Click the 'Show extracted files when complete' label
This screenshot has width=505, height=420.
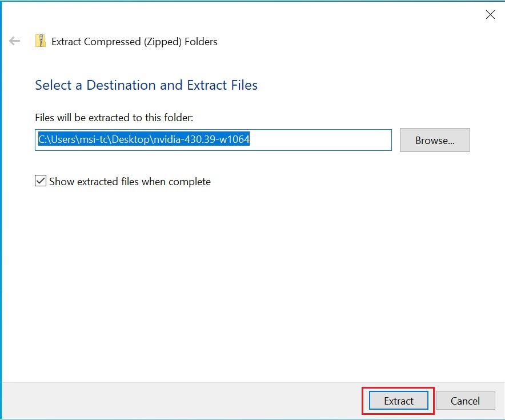[x=130, y=182]
